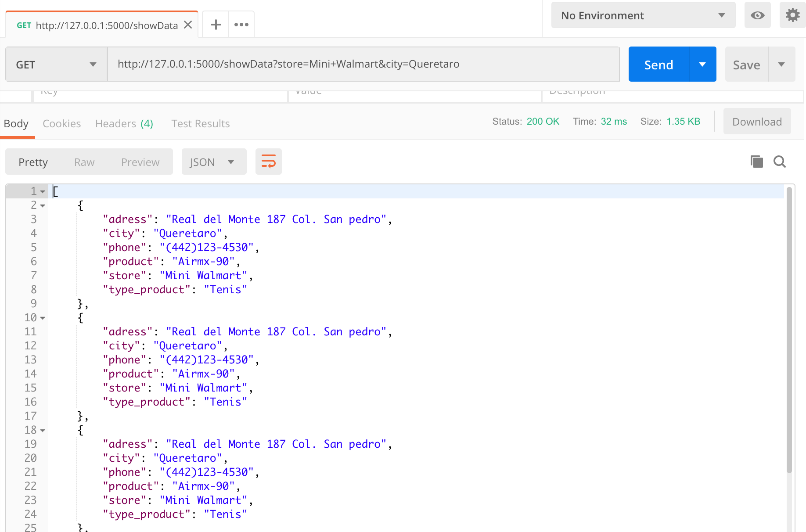Open the Headers (4) tab
The width and height of the screenshot is (806, 532).
click(124, 124)
